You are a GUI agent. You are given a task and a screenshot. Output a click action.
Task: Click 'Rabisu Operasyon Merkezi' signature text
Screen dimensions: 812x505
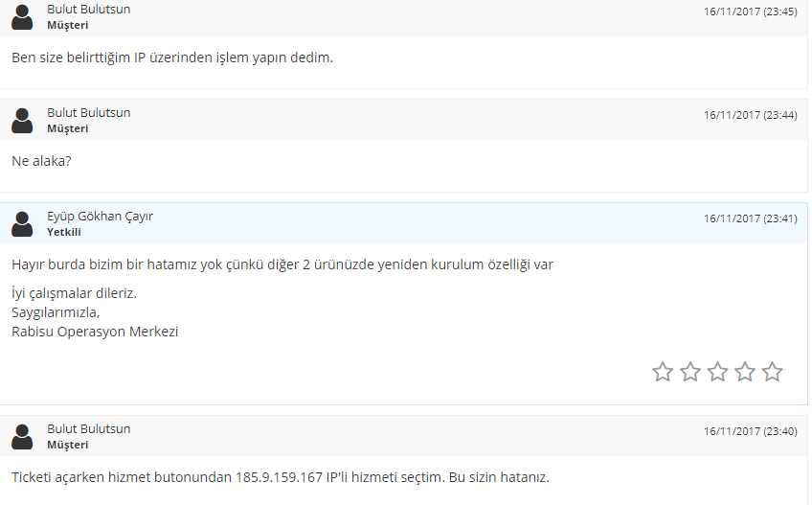pyautogui.click(x=95, y=332)
